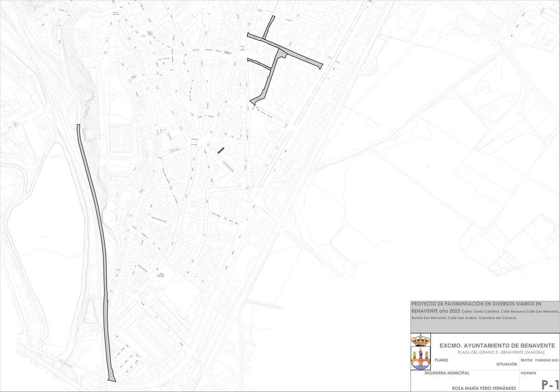Click the Benavente coat of arms emblem
Viewport: 560px width, 392px height.
click(420, 351)
